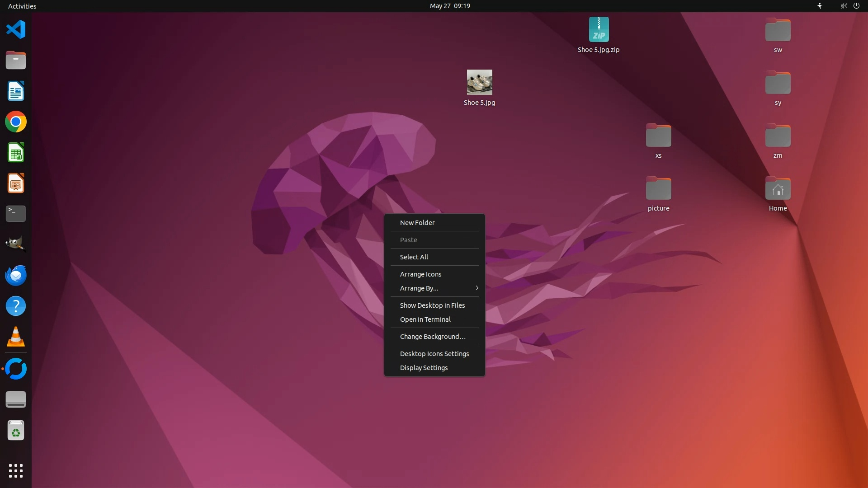This screenshot has width=868, height=488.
Task: Select Open in Terminal menu entry
Action: pos(425,319)
